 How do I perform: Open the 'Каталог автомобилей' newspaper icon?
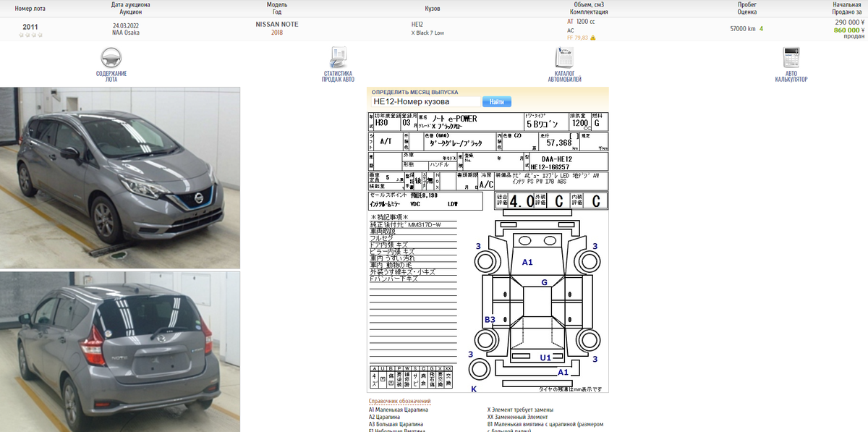click(564, 58)
